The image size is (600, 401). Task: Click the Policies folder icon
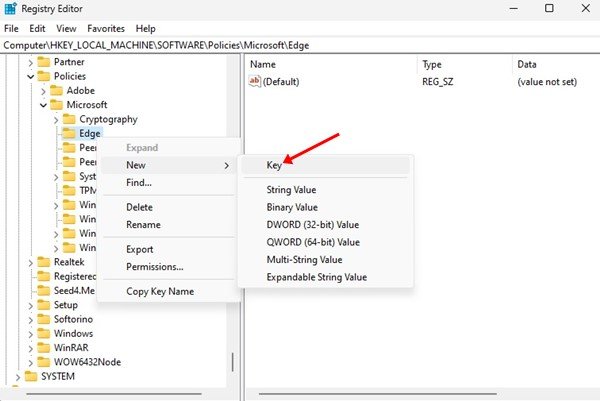(44, 76)
